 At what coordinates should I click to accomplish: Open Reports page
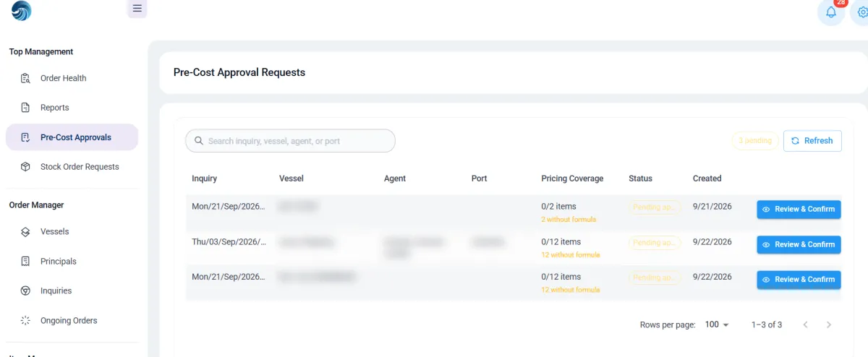point(72,108)
